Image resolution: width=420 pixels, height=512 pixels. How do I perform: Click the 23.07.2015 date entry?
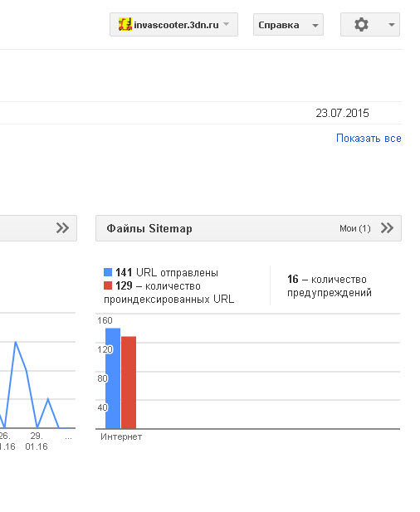point(342,113)
